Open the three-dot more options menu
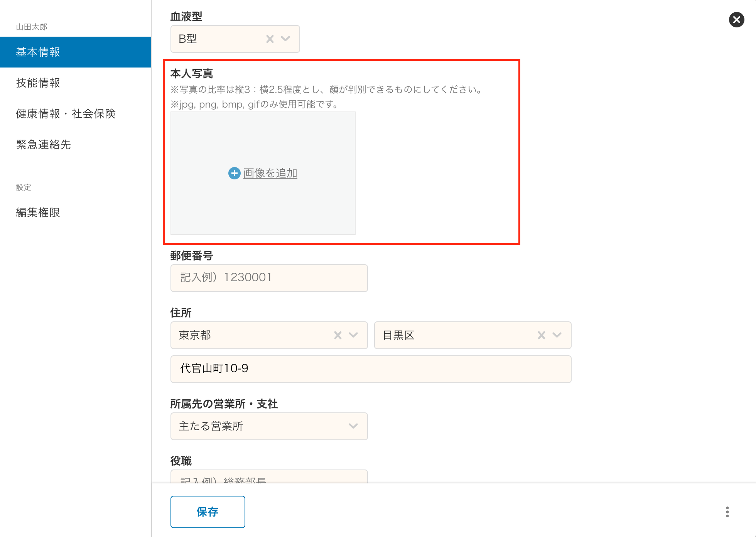This screenshot has height=537, width=756. 727,512
